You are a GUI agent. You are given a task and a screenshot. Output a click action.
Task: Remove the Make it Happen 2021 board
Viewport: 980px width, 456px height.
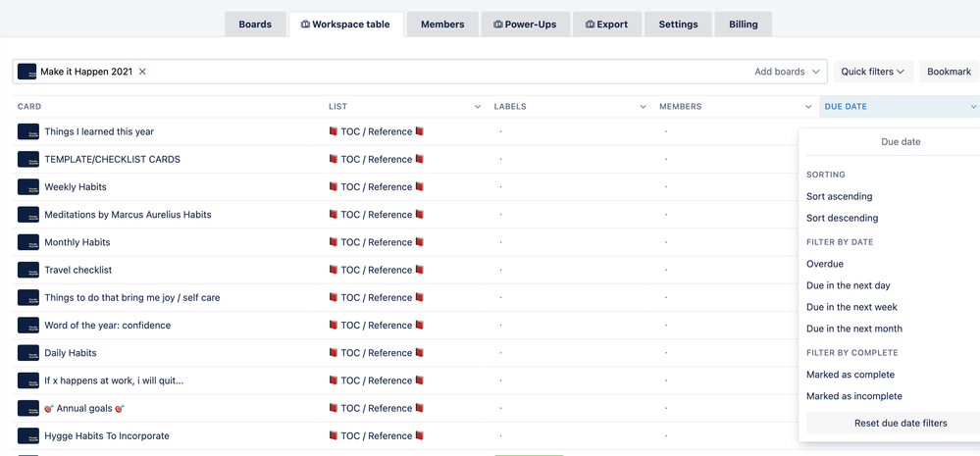click(142, 72)
